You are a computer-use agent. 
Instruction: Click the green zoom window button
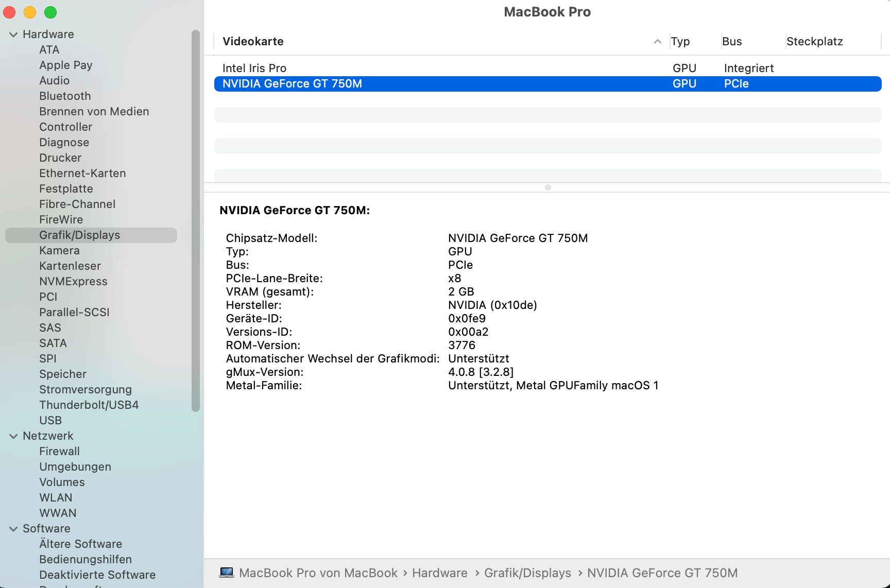point(50,12)
